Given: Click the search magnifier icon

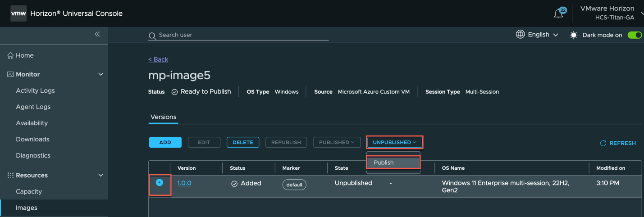Looking at the screenshot, I should click(152, 36).
